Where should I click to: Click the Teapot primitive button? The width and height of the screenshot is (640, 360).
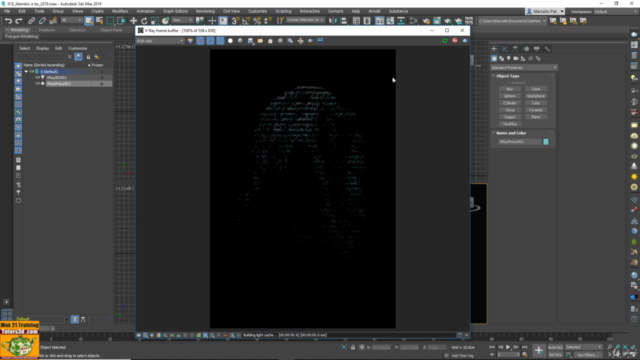click(510, 117)
